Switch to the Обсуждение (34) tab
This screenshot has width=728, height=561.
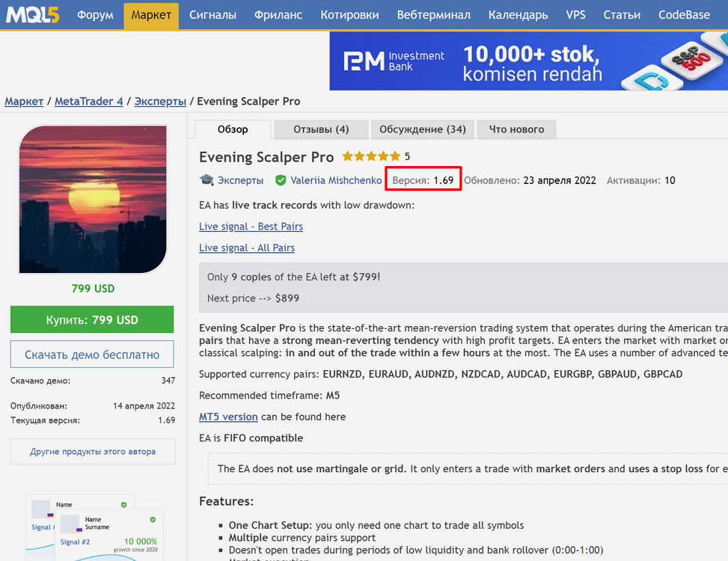coord(423,129)
